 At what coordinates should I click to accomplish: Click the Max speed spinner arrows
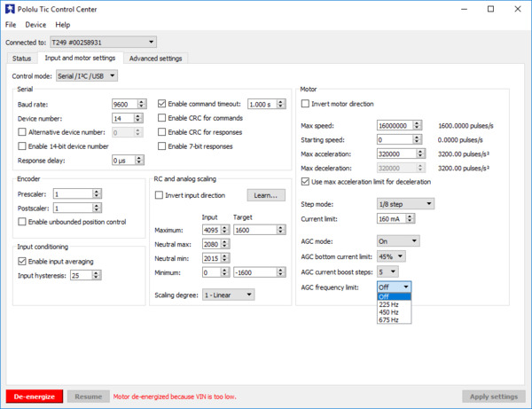[x=418, y=125]
